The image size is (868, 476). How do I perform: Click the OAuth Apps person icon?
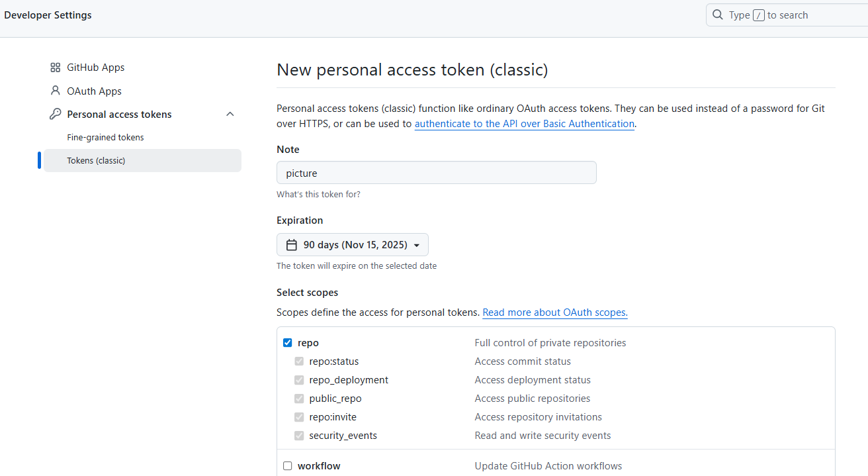click(56, 91)
